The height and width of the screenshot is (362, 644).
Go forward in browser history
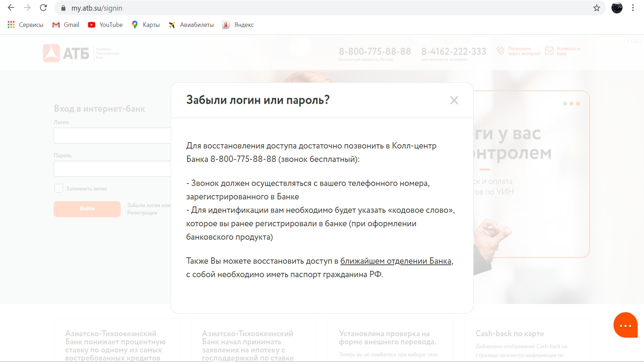tap(27, 8)
